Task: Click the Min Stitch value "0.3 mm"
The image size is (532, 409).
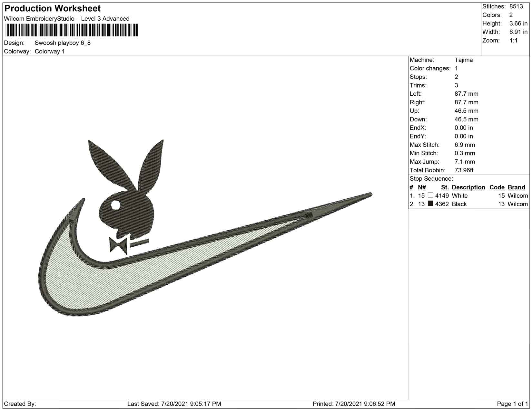Action: [x=465, y=153]
